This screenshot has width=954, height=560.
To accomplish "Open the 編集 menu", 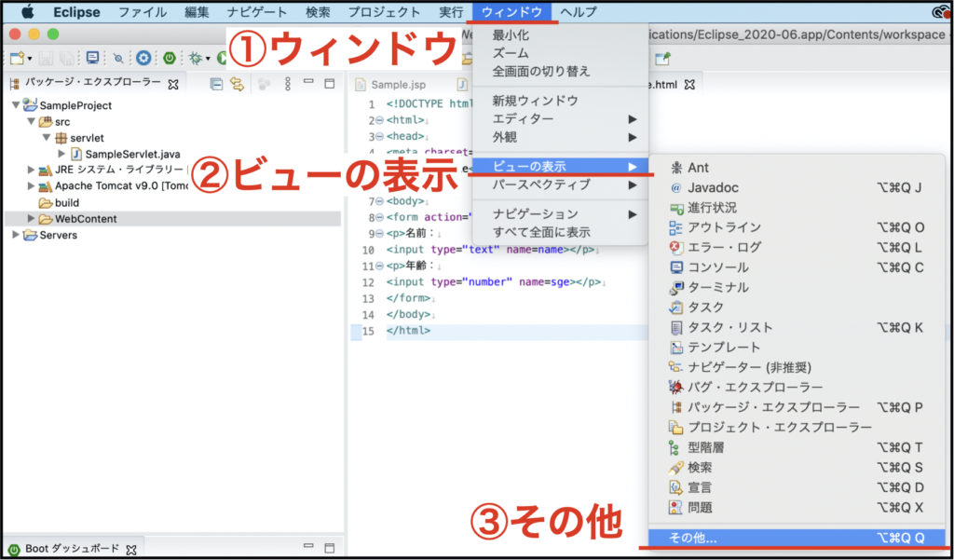I will (x=197, y=12).
